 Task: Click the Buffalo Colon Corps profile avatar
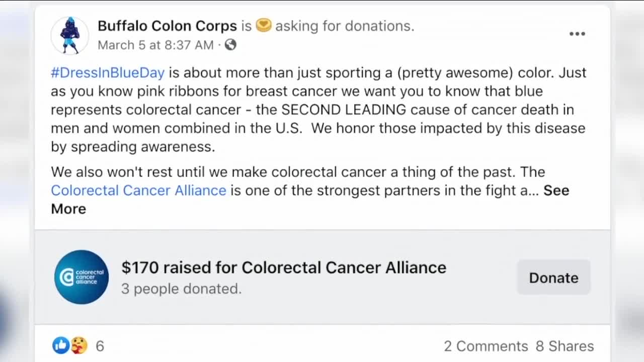70,35
